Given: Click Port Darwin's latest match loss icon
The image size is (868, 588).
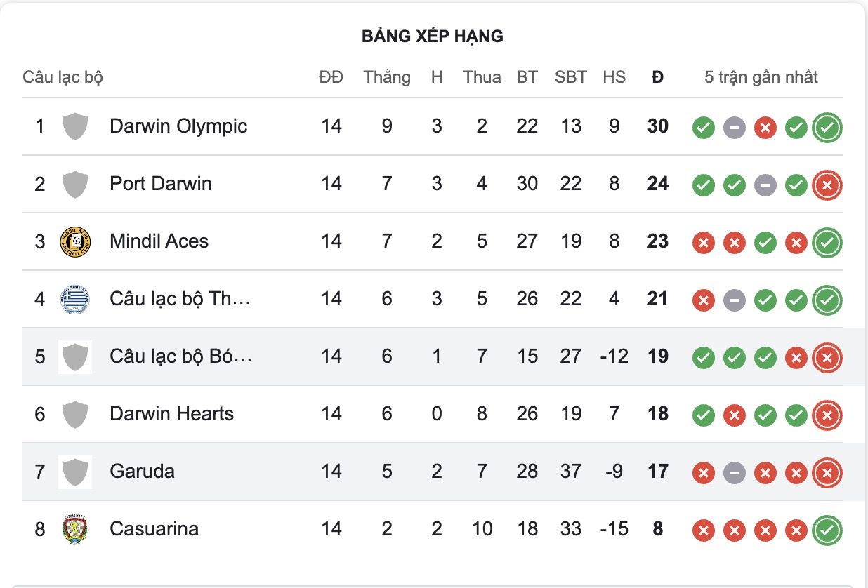Looking at the screenshot, I should (827, 186).
